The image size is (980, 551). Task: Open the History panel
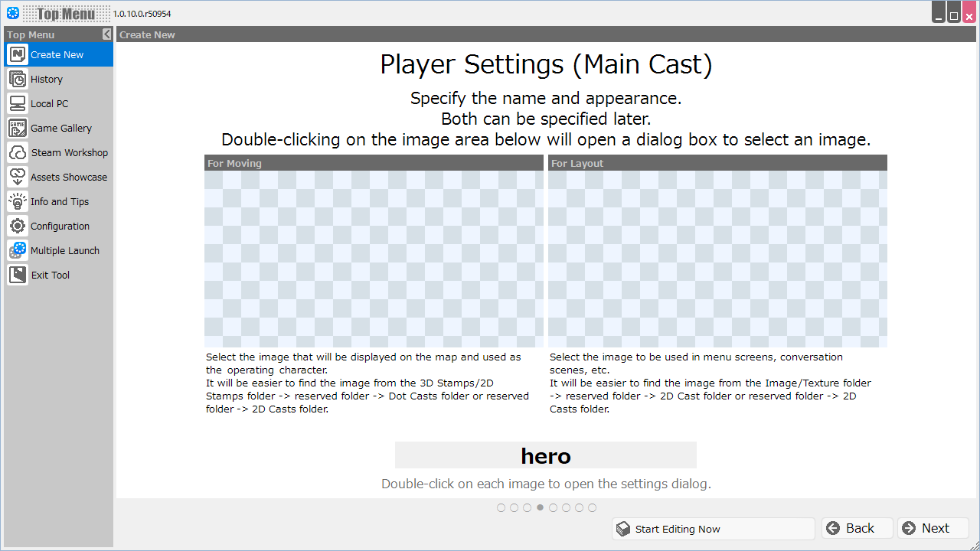coord(47,79)
